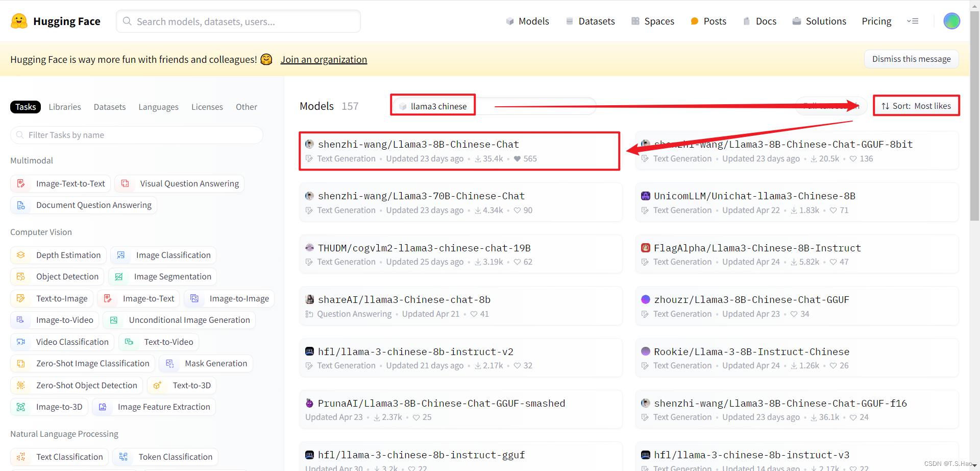The height and width of the screenshot is (471, 980).
Task: Click the Text-to-Video task icon
Action: tap(129, 342)
